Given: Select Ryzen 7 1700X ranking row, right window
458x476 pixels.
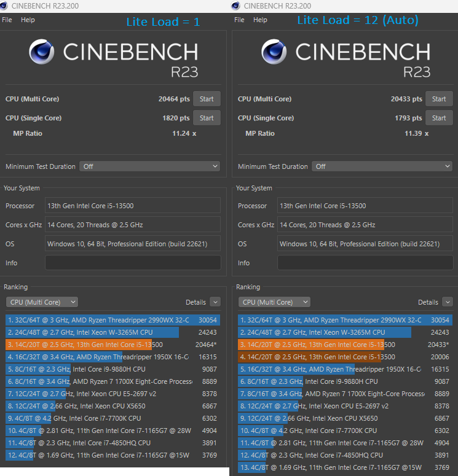Looking at the screenshot, I should pyautogui.click(x=345, y=394).
